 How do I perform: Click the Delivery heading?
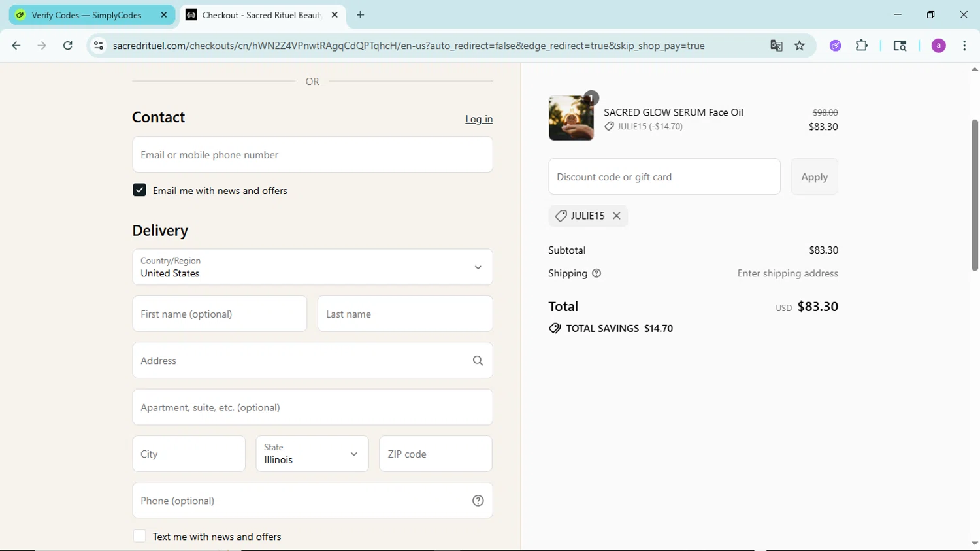160,230
